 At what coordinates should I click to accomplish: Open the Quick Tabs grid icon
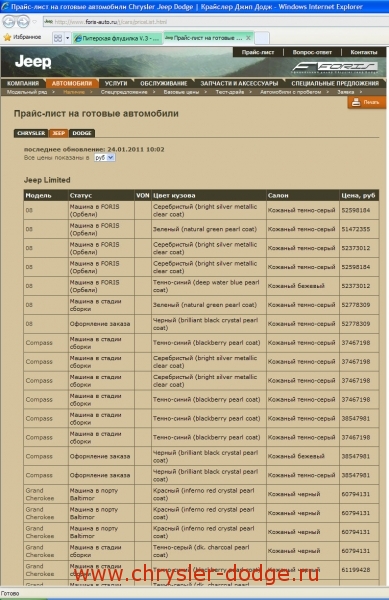tap(58, 38)
